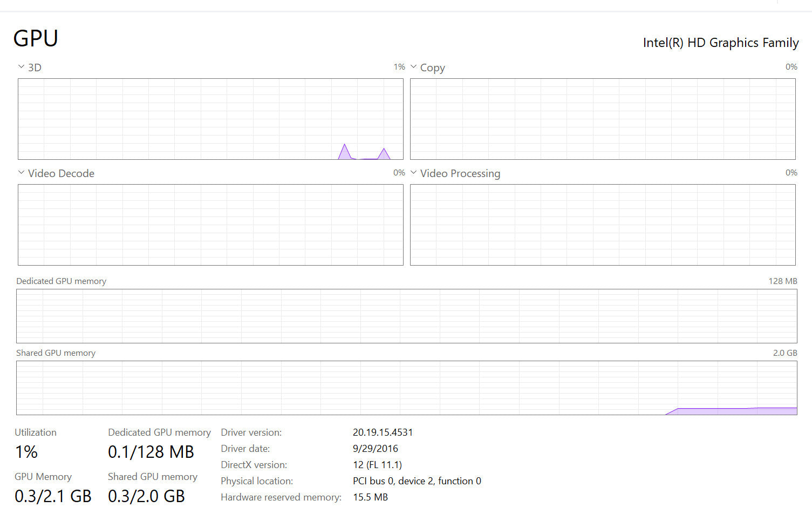812x521 pixels.
Task: Expand the Video Processing engine selector
Action: point(414,173)
